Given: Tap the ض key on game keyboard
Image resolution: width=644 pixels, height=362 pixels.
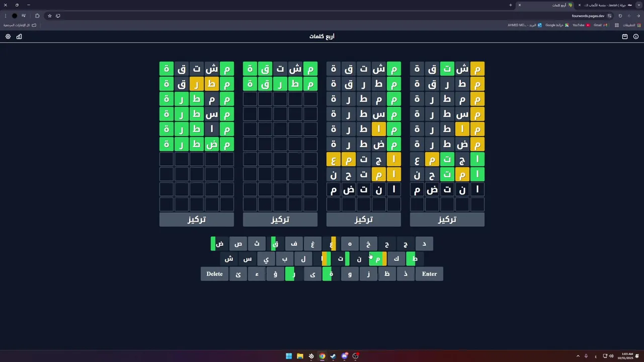Looking at the screenshot, I should pos(219,244).
